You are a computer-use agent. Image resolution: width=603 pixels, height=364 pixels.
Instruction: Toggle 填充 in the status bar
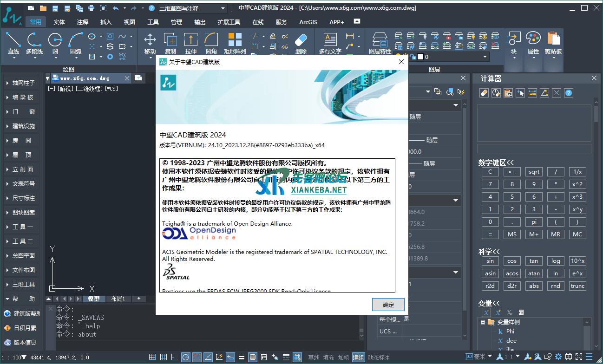[328, 357]
